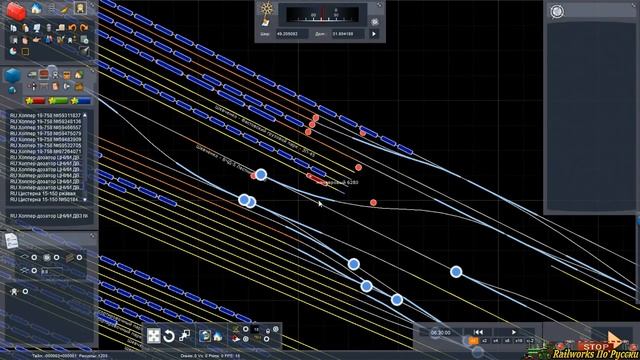Screen dimensions: 640x360
Task: Select the square outline tool icon
Action: [x=25, y=51]
